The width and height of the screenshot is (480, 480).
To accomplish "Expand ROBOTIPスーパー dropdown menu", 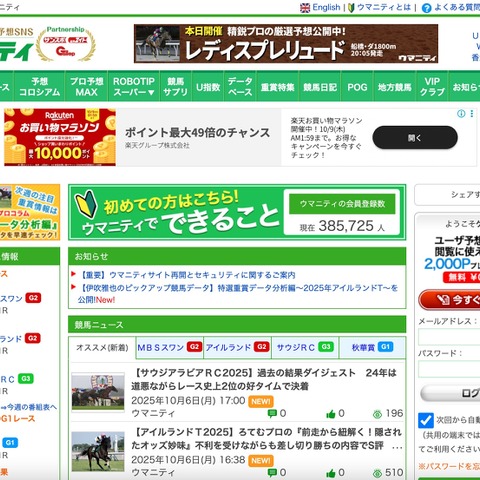I will tap(134, 87).
